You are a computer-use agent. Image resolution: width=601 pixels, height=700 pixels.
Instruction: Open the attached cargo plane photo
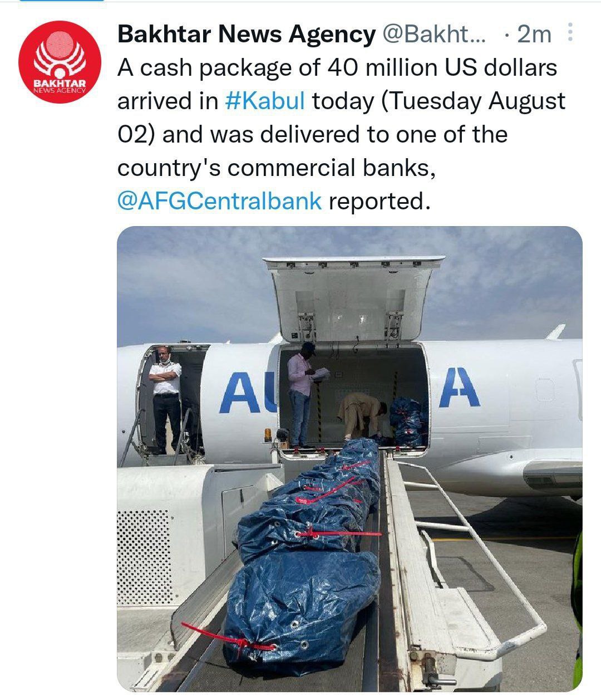point(349,459)
